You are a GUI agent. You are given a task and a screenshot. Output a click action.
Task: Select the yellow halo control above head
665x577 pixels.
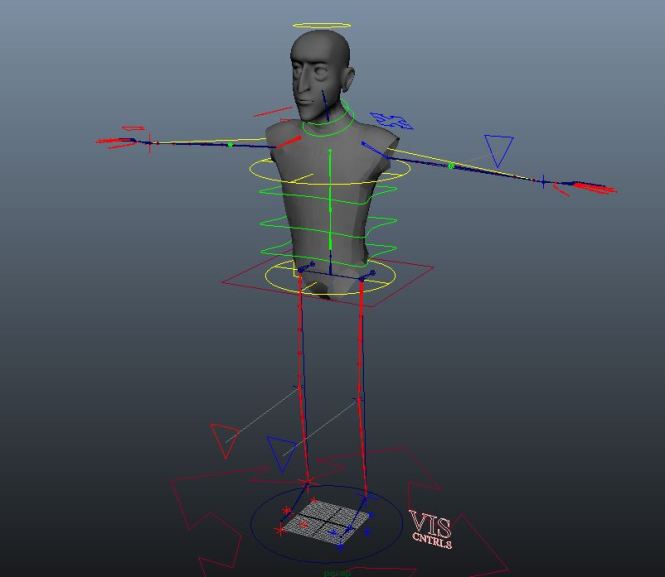(x=322, y=25)
